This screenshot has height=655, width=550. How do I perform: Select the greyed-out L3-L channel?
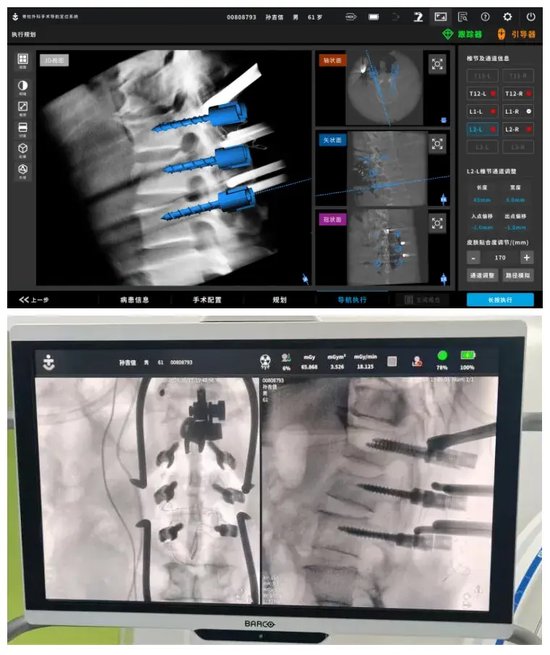click(x=482, y=147)
